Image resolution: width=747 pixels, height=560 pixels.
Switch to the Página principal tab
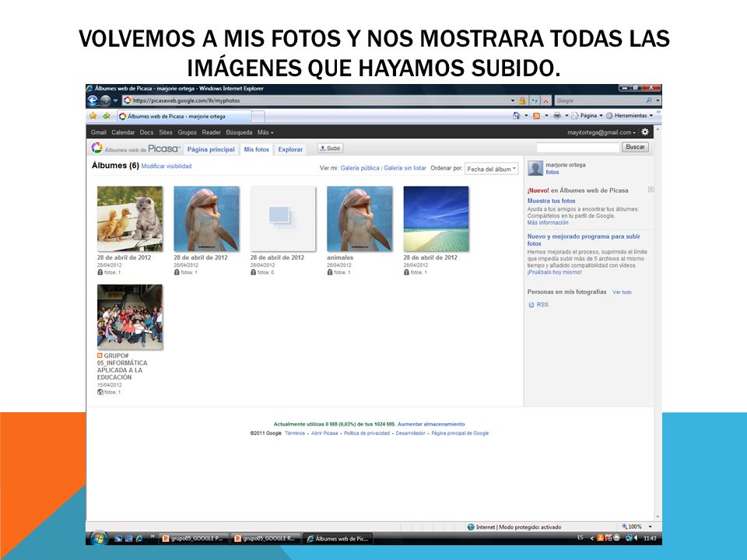pyautogui.click(x=211, y=149)
